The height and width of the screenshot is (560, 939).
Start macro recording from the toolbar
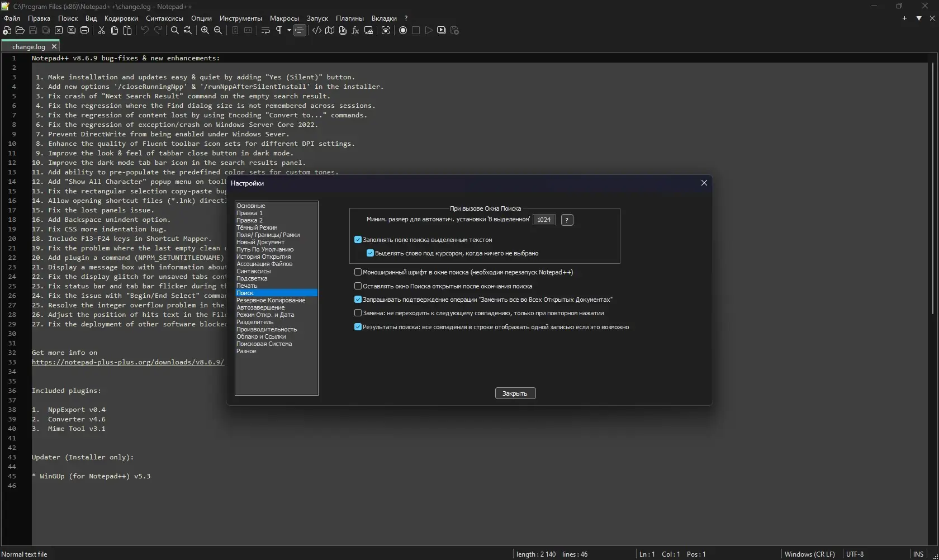click(x=403, y=31)
